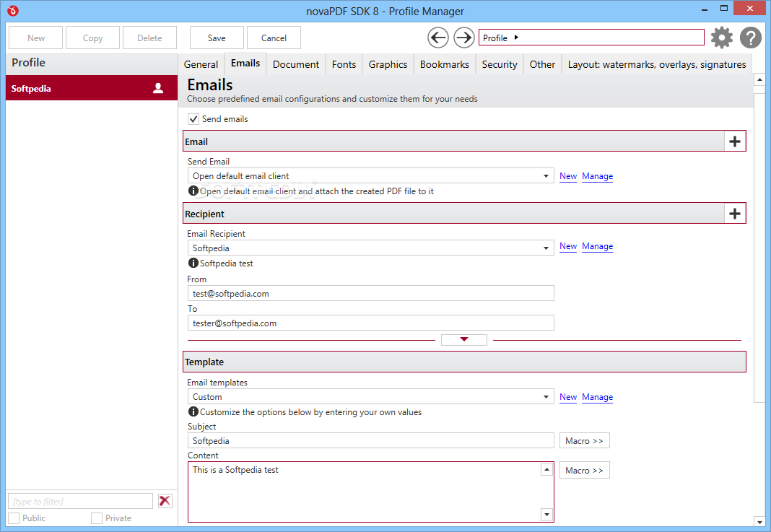This screenshot has width=771, height=532.
Task: Click the Template section header
Action: (x=464, y=362)
